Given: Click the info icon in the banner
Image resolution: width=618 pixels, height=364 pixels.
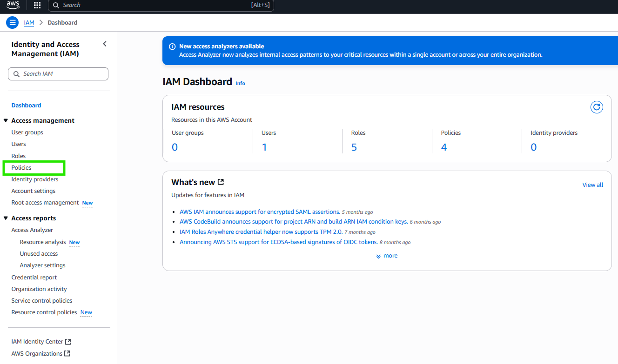Looking at the screenshot, I should [x=172, y=46].
